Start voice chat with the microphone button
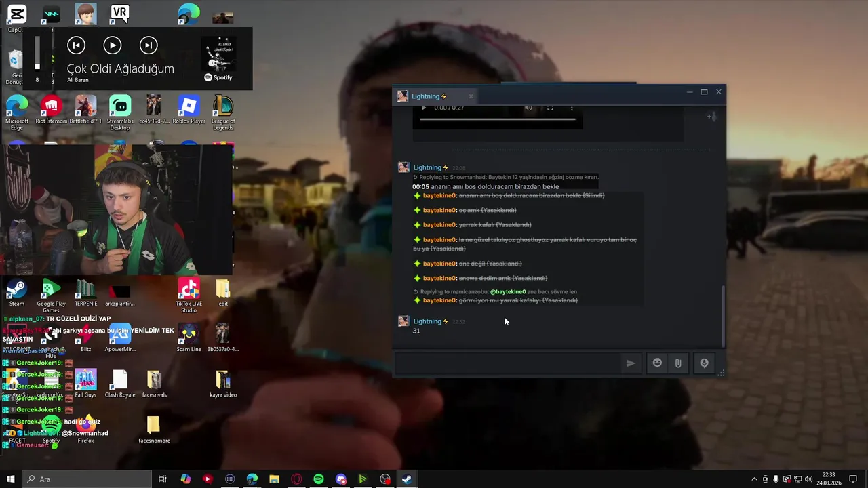The height and width of the screenshot is (488, 868). click(x=704, y=363)
